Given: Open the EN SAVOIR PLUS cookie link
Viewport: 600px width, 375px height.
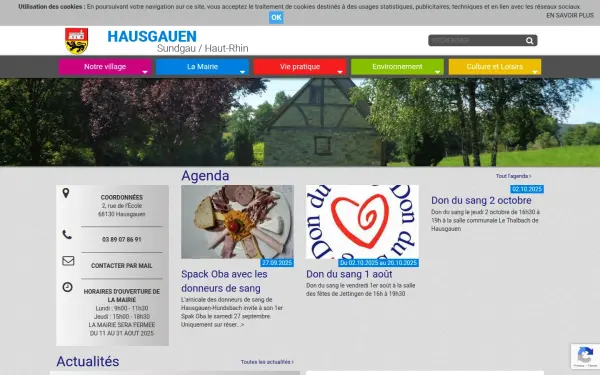Looking at the screenshot, I should click(x=570, y=16).
